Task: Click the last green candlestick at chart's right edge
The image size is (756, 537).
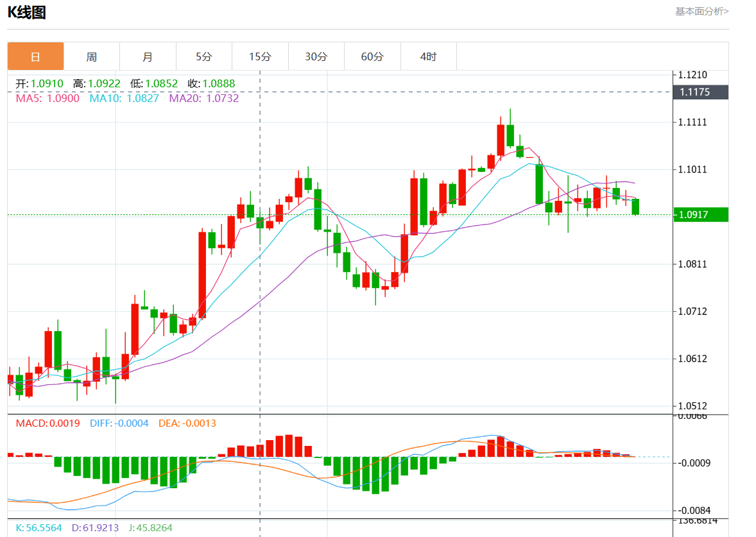Action: coord(635,207)
